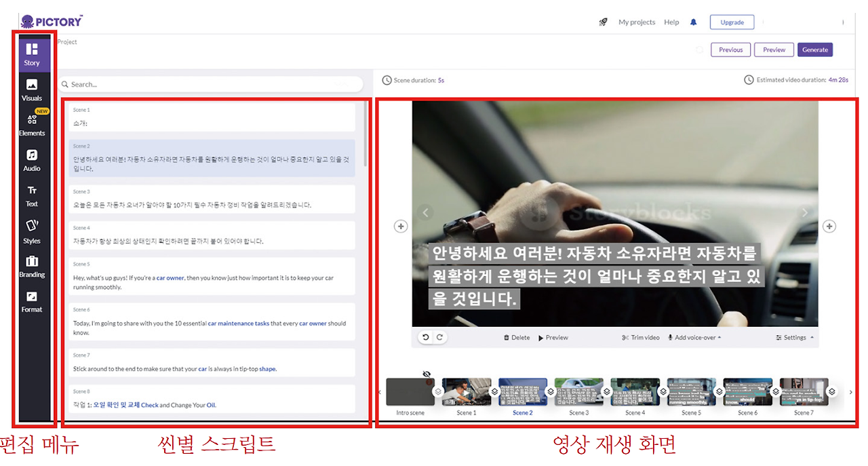Open layers icon after Scene 3 thumbnail
This screenshot has width=868, height=466.
pos(607,391)
